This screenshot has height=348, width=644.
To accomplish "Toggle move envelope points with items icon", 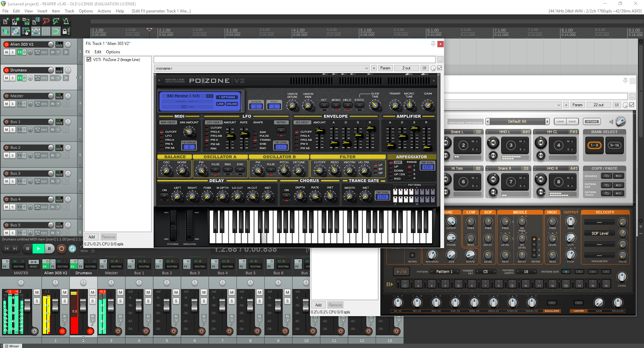I will [x=36, y=31].
